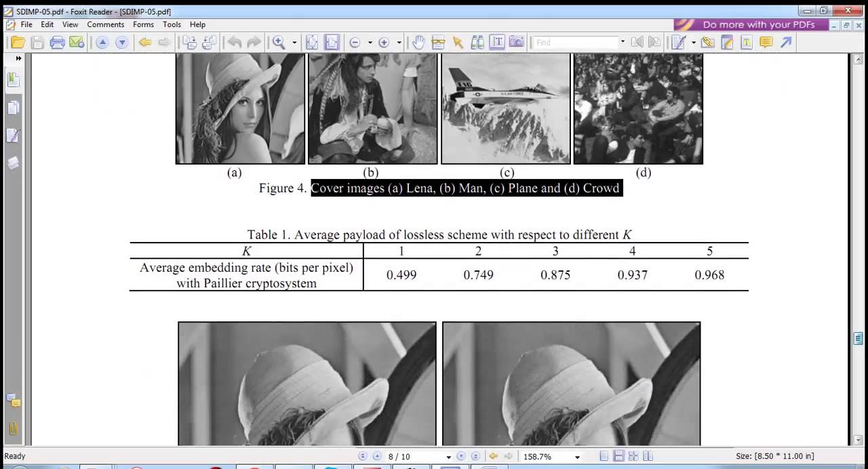Viewport: 868px width, 469px height.
Task: Select the Highlight pencil tool
Action: pyautogui.click(x=727, y=43)
